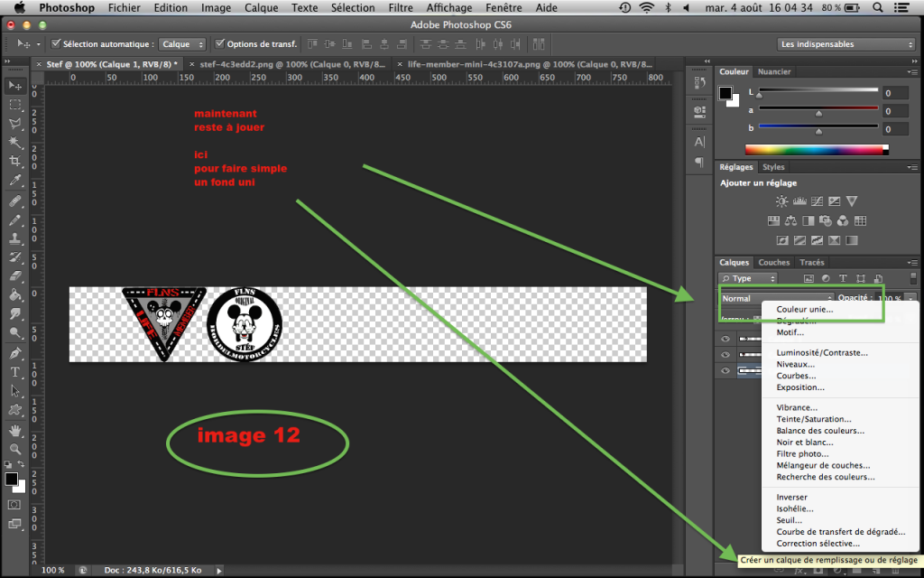Image resolution: width=924 pixels, height=578 pixels.
Task: Open the Filtre menu
Action: pyautogui.click(x=401, y=7)
